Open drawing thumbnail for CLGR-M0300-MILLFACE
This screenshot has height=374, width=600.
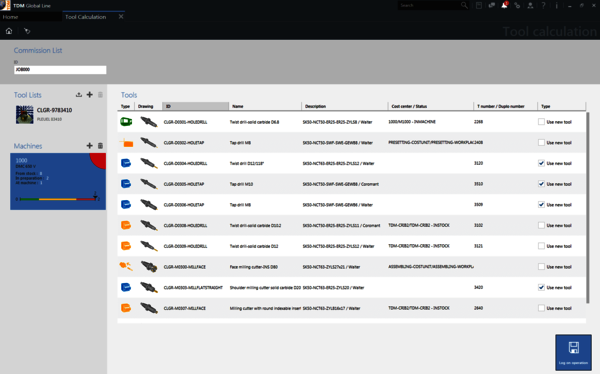tap(149, 266)
